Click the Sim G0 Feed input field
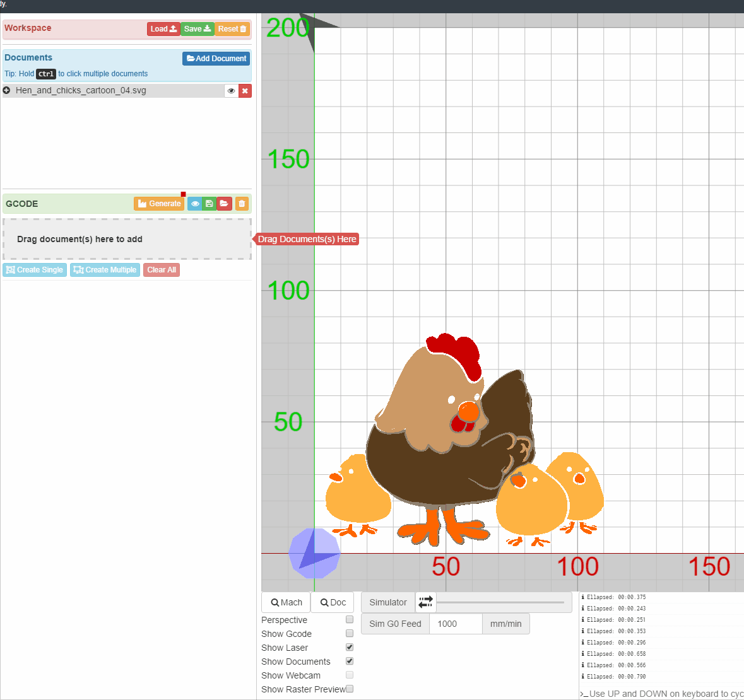Image resolution: width=744 pixels, height=700 pixels. pos(456,624)
